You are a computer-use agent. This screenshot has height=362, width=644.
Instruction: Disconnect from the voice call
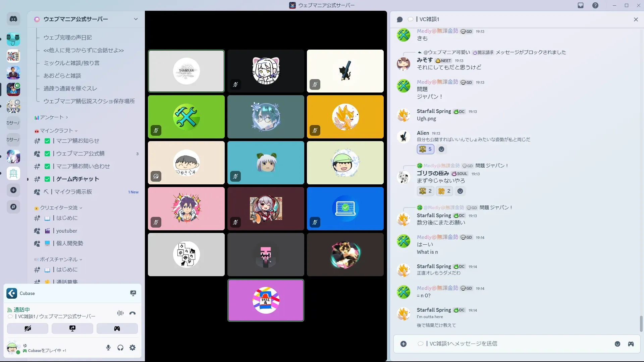[x=132, y=313]
